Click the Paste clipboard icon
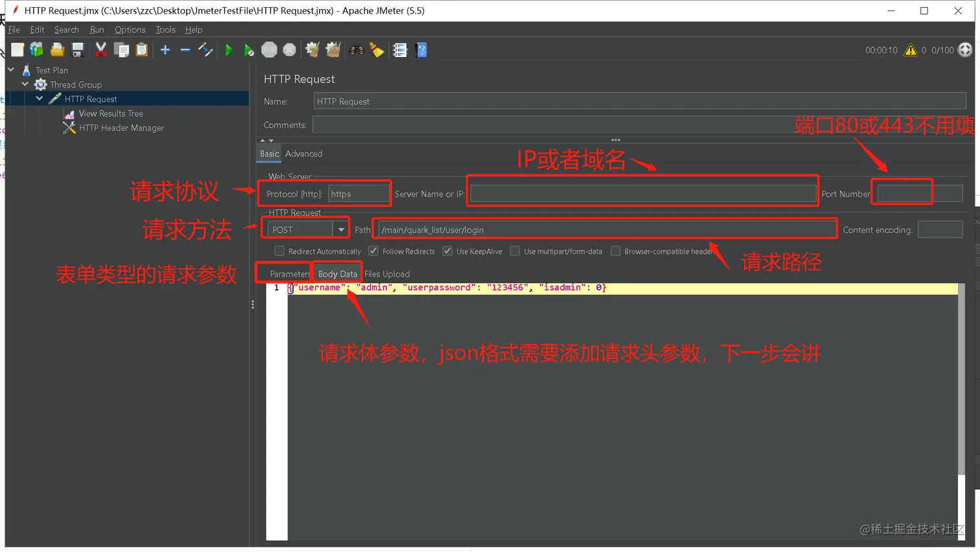The height and width of the screenshot is (552, 980). 141,50
